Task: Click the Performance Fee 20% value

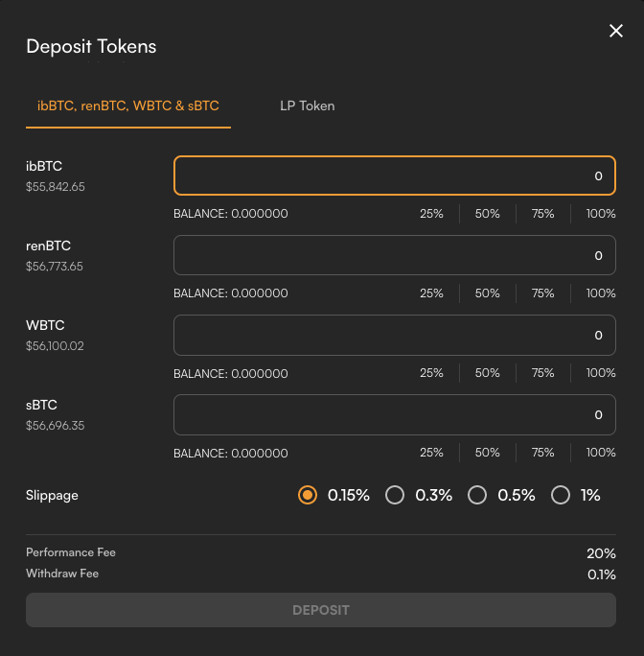Action: (601, 553)
